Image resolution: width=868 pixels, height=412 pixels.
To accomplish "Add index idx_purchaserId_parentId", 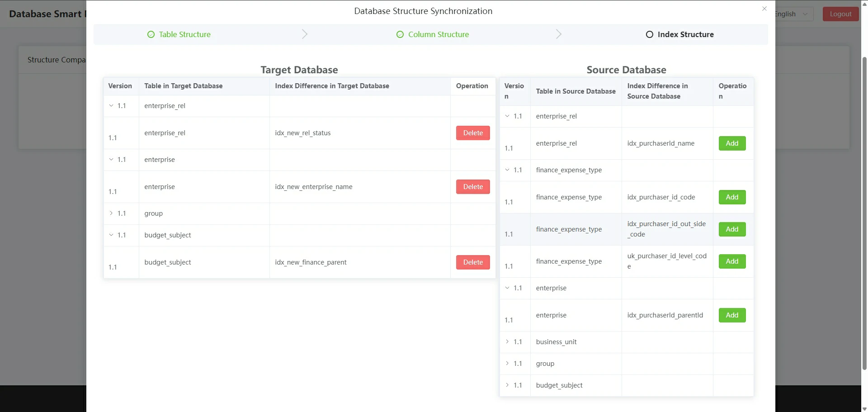I will tap(732, 315).
